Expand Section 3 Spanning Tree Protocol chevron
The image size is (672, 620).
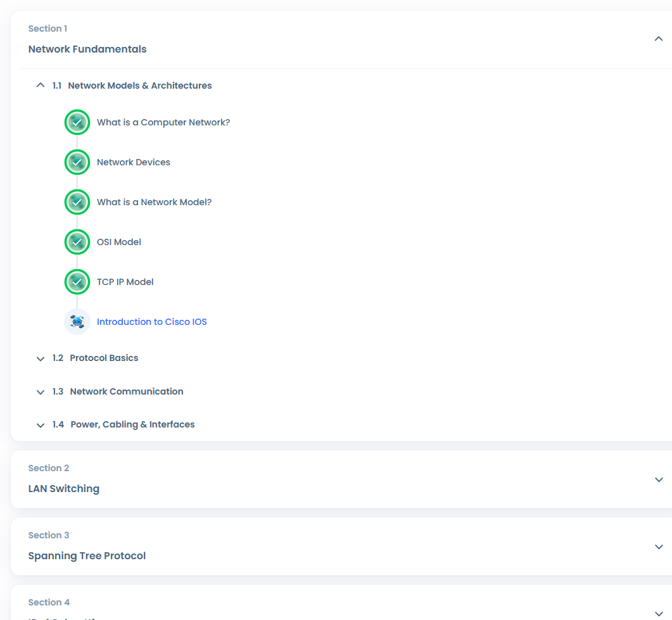659,547
